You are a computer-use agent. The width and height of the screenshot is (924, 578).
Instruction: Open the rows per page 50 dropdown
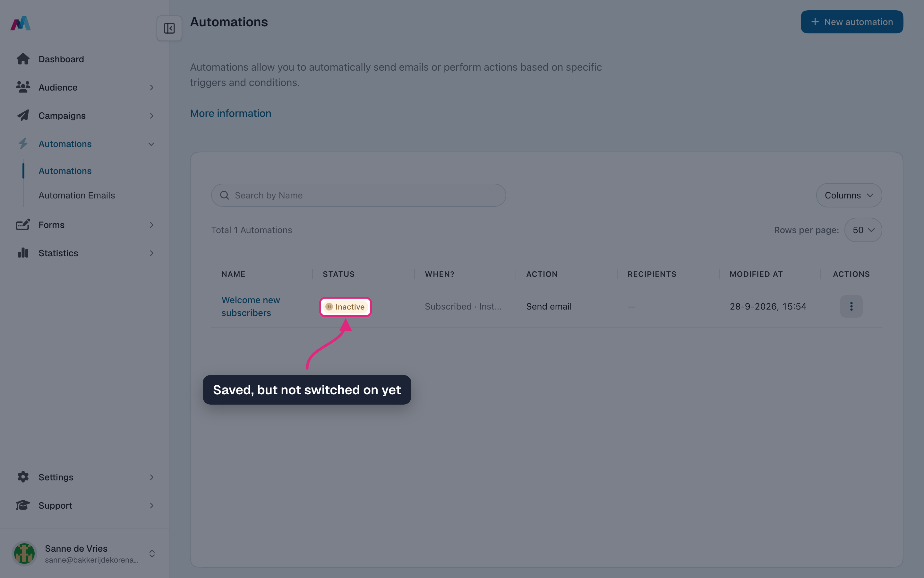[x=863, y=230]
